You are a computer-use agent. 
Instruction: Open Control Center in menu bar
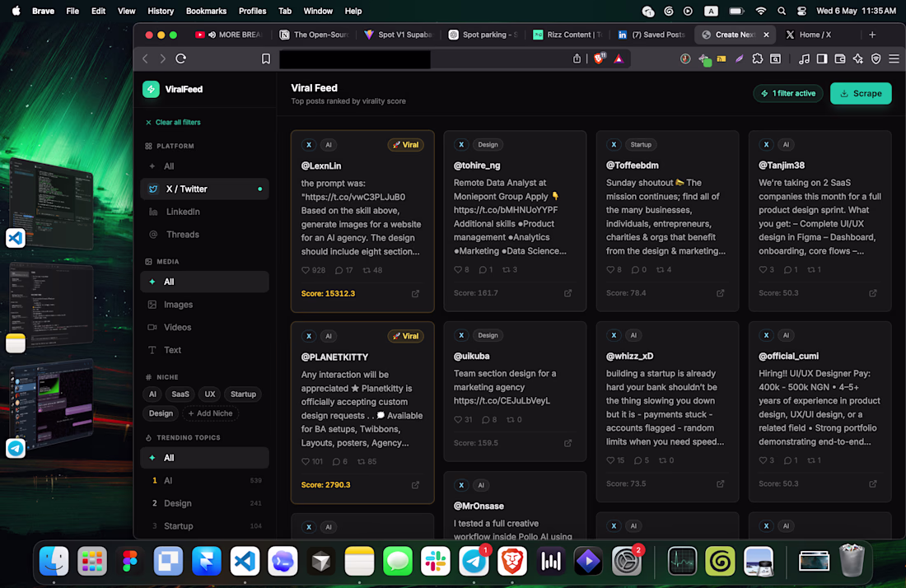click(x=801, y=11)
